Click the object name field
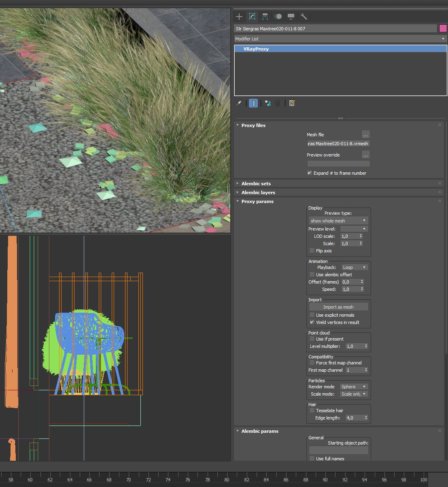The height and width of the screenshot is (487, 448). pos(335,29)
